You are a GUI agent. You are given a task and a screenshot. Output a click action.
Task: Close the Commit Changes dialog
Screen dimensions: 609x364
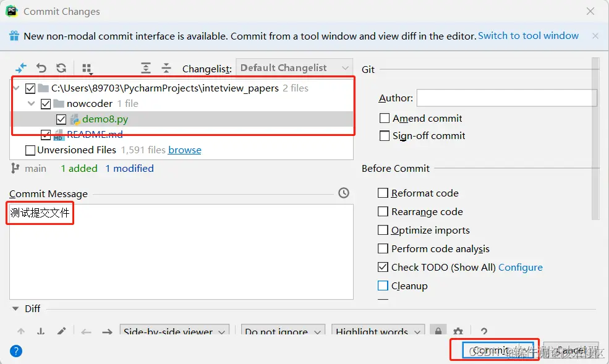click(x=590, y=11)
